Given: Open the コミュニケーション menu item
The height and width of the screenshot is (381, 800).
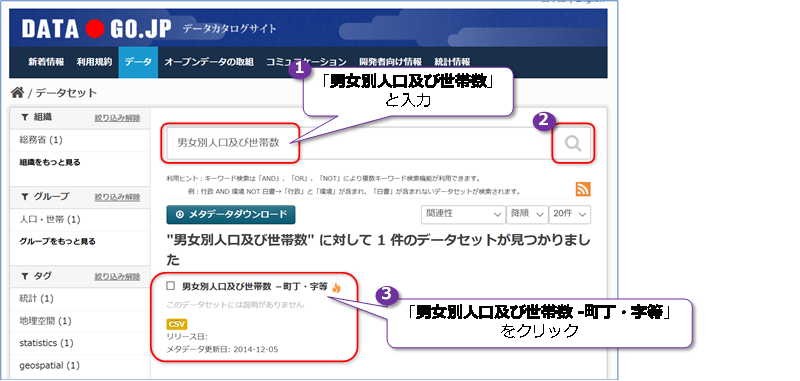Looking at the screenshot, I should (306, 62).
